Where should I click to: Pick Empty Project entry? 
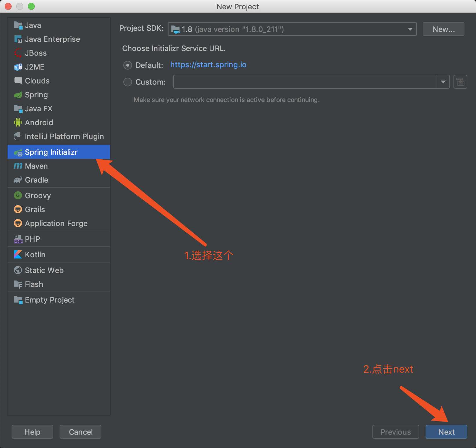59,300
